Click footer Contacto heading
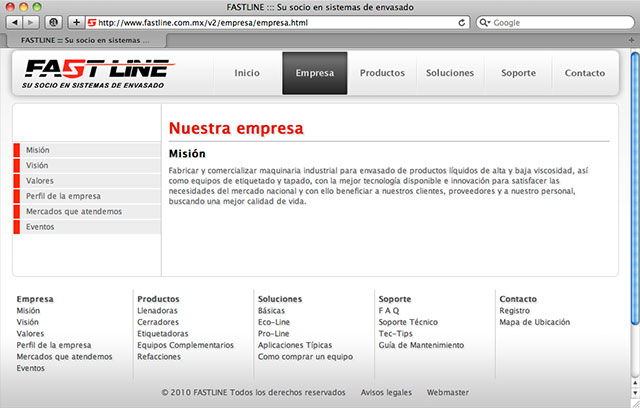The width and height of the screenshot is (640, 408). click(x=518, y=299)
